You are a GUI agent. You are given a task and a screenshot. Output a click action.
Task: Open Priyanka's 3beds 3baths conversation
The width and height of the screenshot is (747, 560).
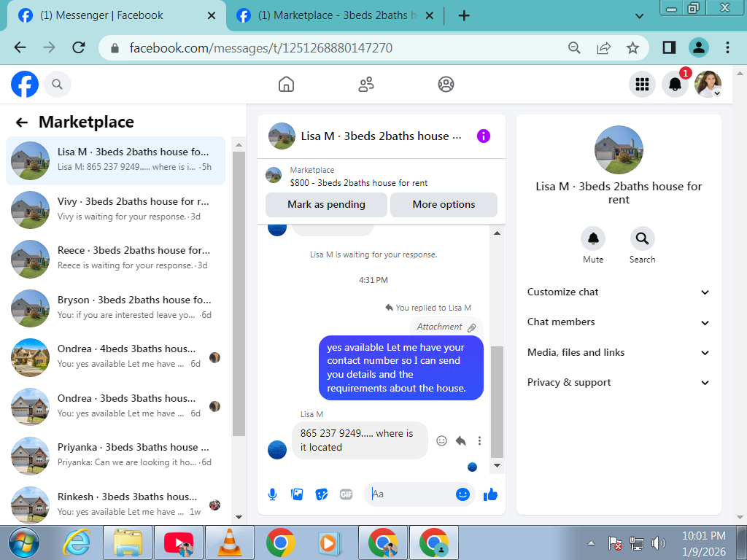116,455
